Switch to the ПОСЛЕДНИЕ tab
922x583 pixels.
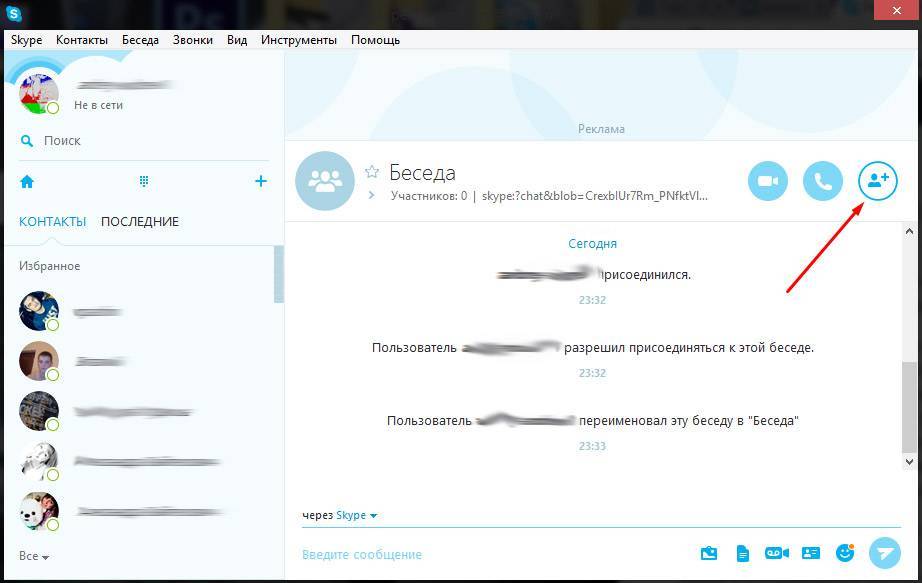tap(140, 222)
